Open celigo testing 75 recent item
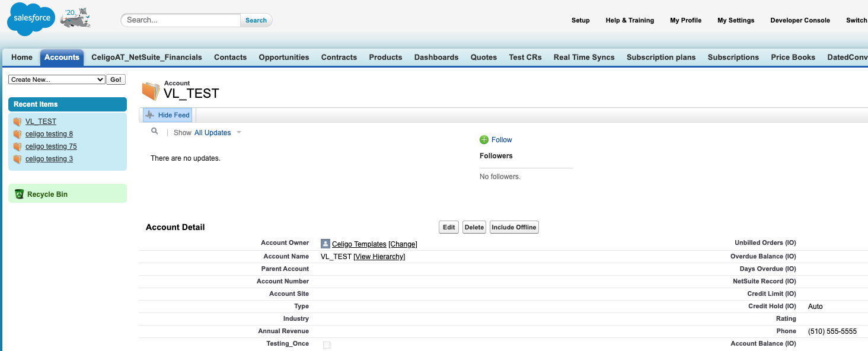Image resolution: width=868 pixels, height=351 pixels. [x=51, y=146]
